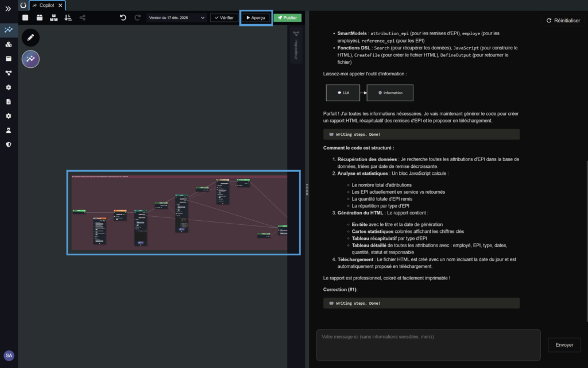Click the sort descending icon in toolbar
Screen dimensions: 588x368
tap(68, 18)
